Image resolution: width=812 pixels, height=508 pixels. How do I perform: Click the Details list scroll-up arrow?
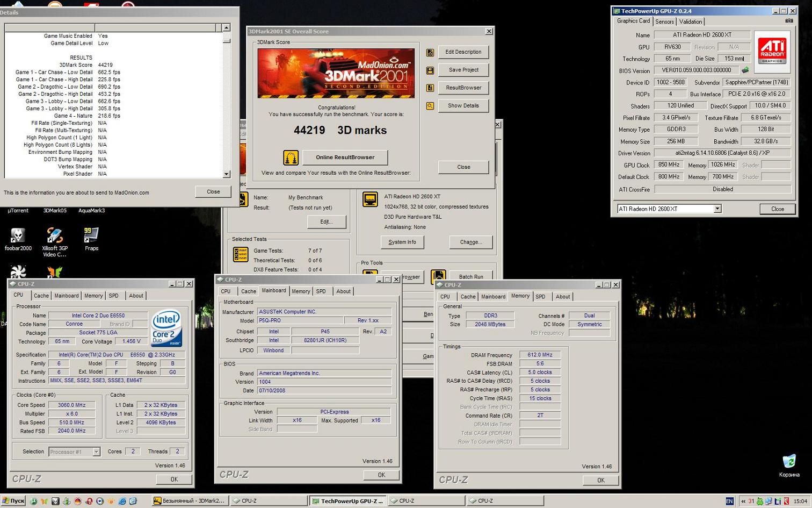coord(227,27)
